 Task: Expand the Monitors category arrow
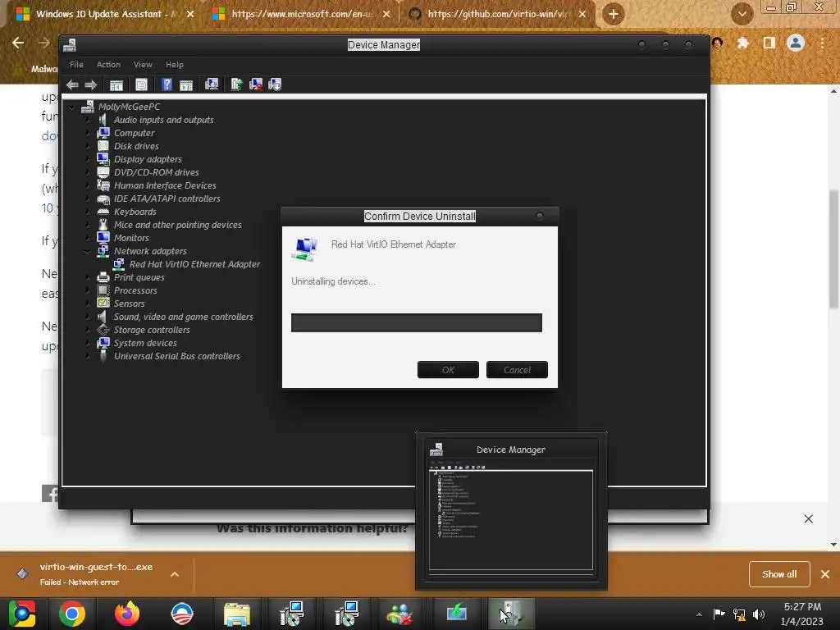(88, 238)
